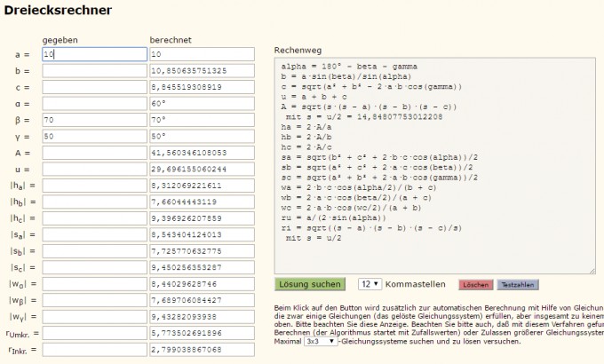Click the calculated rInkr. value 2,799038867068
The height and width of the screenshot is (364, 604).
point(202,350)
